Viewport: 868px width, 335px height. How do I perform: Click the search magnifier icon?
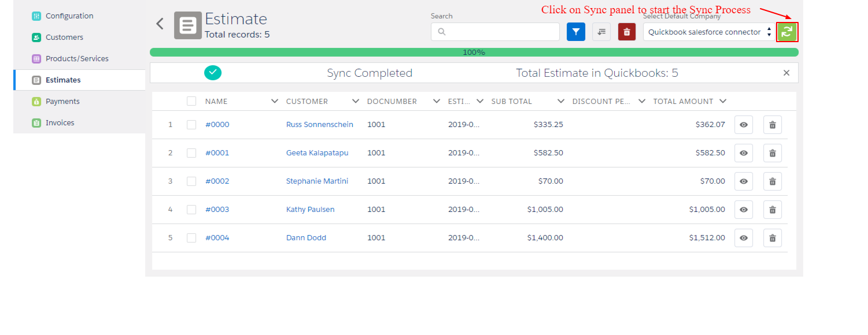[442, 32]
